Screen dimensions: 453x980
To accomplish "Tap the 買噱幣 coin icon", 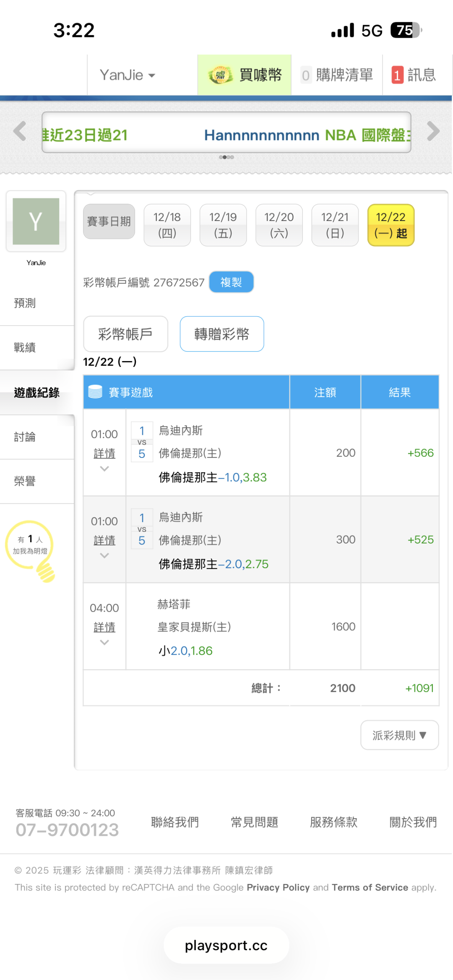I will [x=220, y=75].
